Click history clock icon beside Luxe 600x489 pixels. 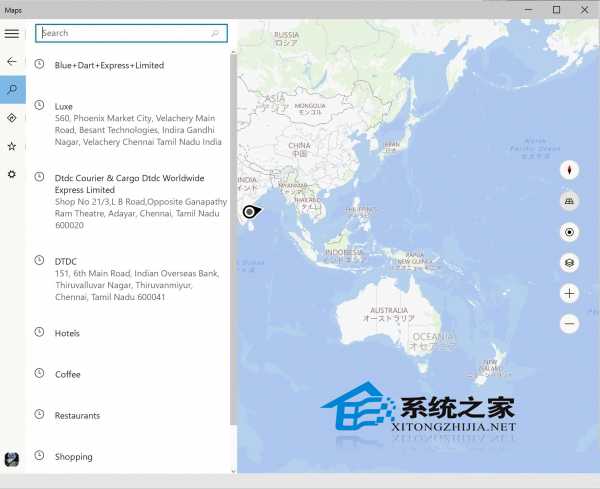click(39, 105)
